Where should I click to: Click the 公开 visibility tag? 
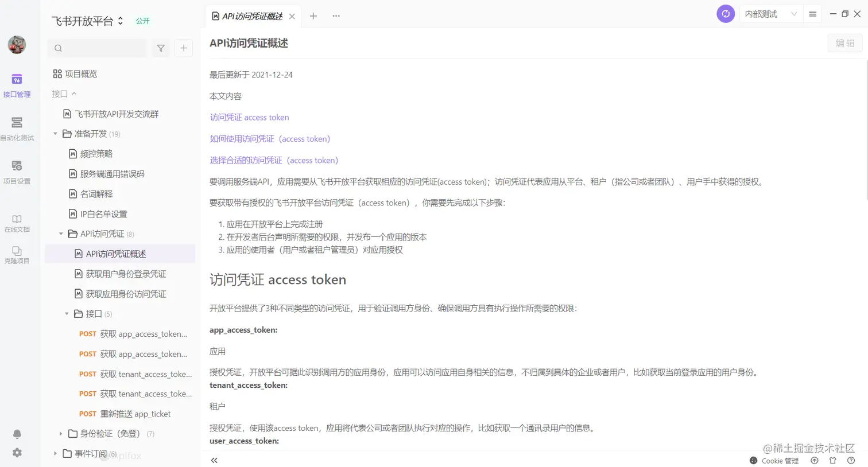tap(142, 21)
